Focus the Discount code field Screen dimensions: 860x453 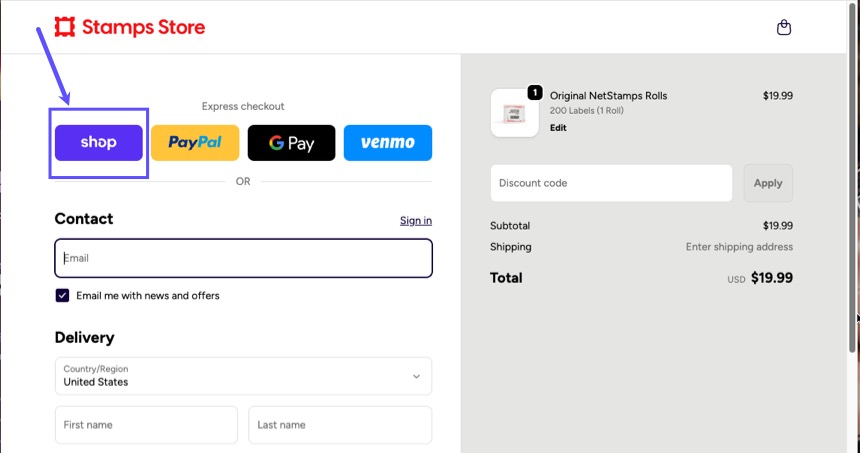click(611, 183)
